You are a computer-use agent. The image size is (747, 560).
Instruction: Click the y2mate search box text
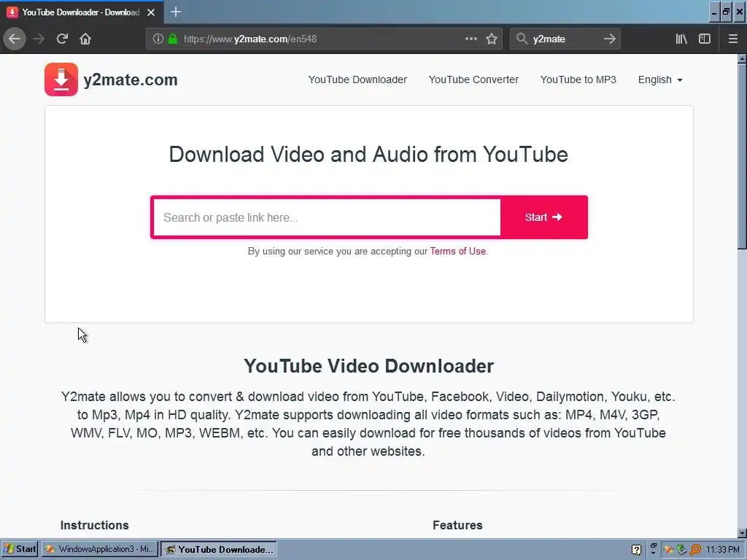549,39
